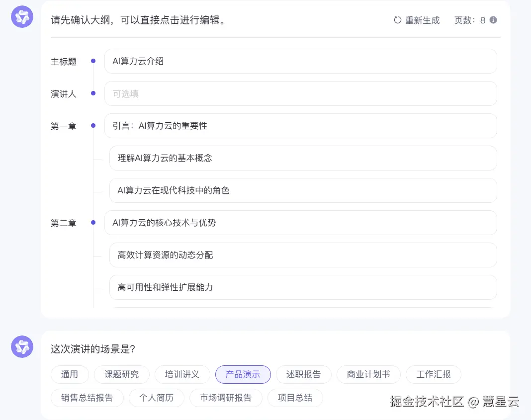Click the 第二章 outline label

[x=64, y=223]
